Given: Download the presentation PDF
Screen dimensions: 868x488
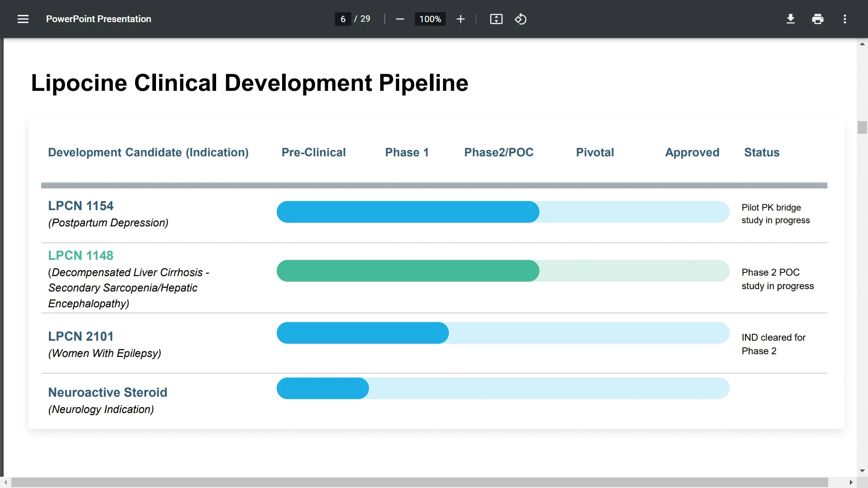Looking at the screenshot, I should pyautogui.click(x=791, y=19).
